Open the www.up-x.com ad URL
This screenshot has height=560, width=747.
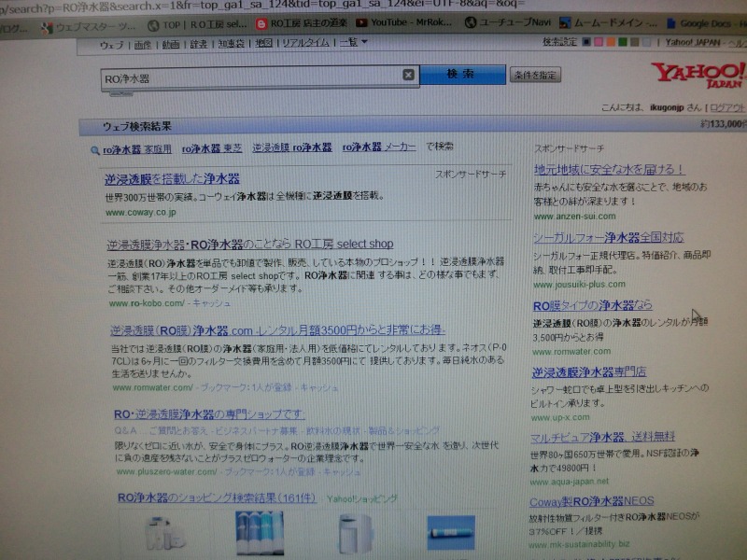[x=560, y=417]
